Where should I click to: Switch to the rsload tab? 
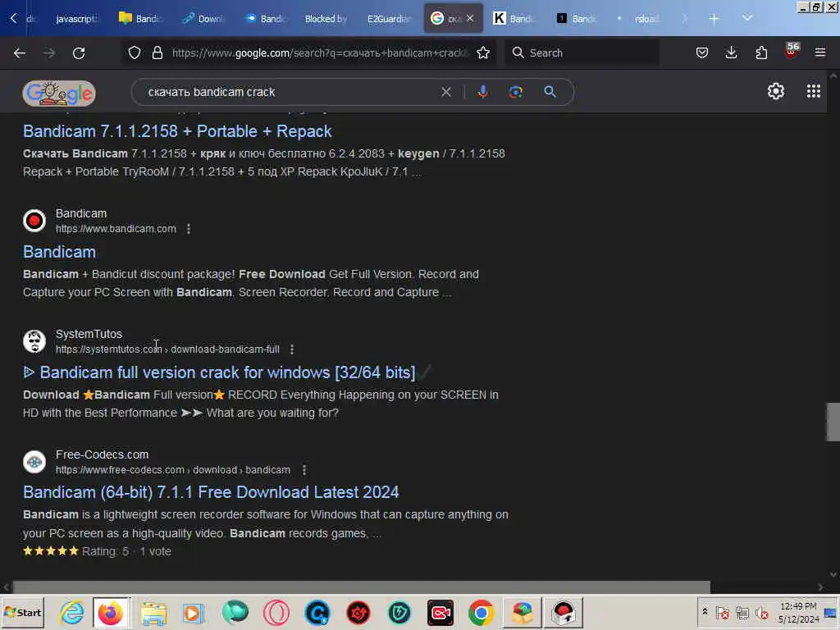point(640,19)
